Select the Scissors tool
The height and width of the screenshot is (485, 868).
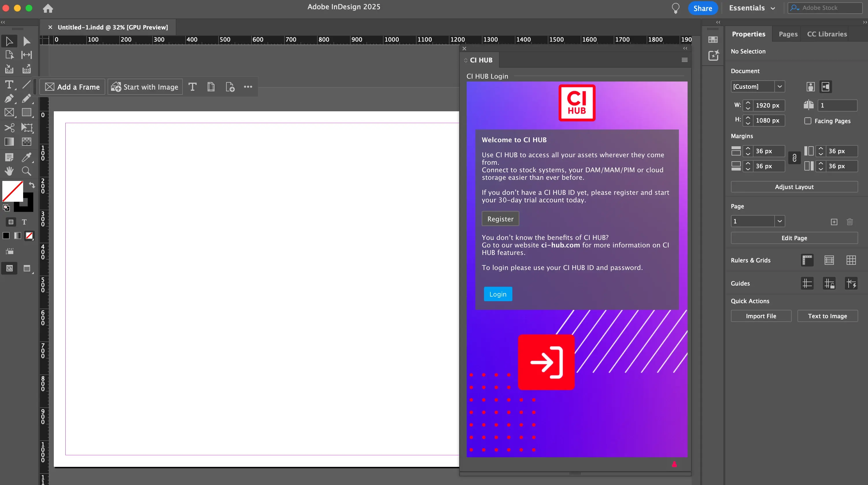pos(9,128)
